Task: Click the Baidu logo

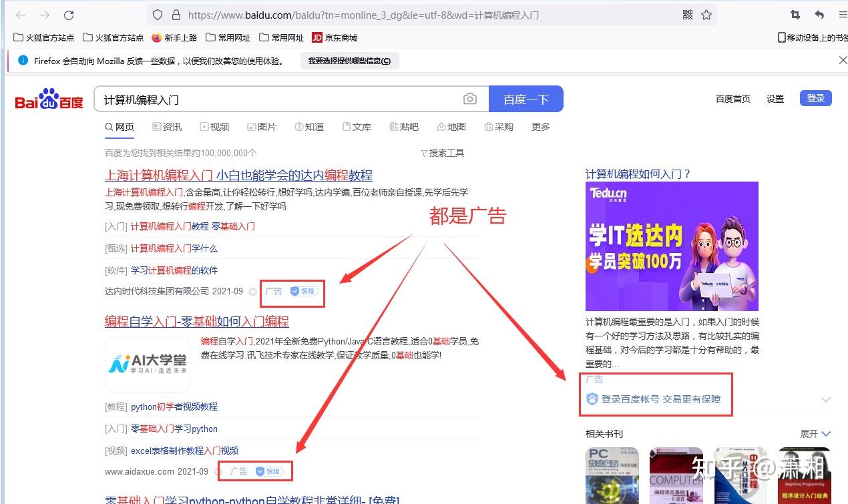Action: point(49,99)
